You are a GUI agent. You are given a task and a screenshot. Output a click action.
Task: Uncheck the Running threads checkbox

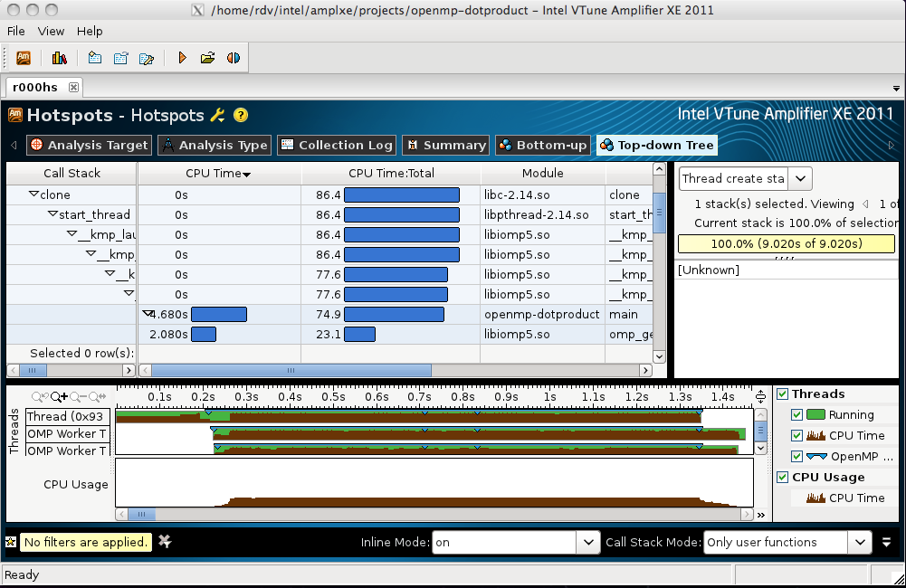[797, 414]
